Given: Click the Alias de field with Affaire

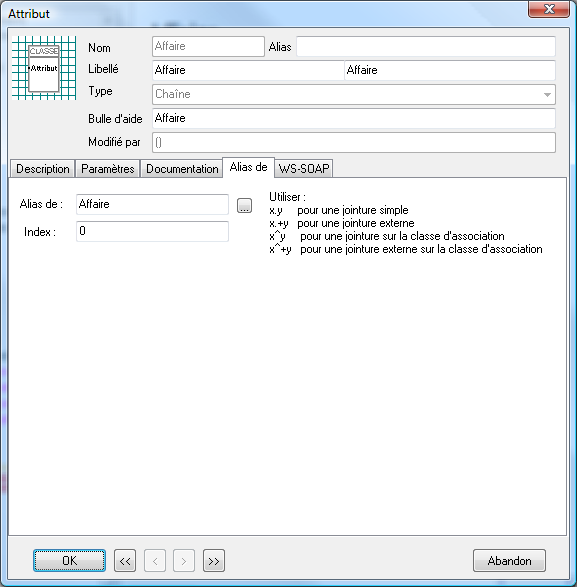Looking at the screenshot, I should [x=152, y=204].
